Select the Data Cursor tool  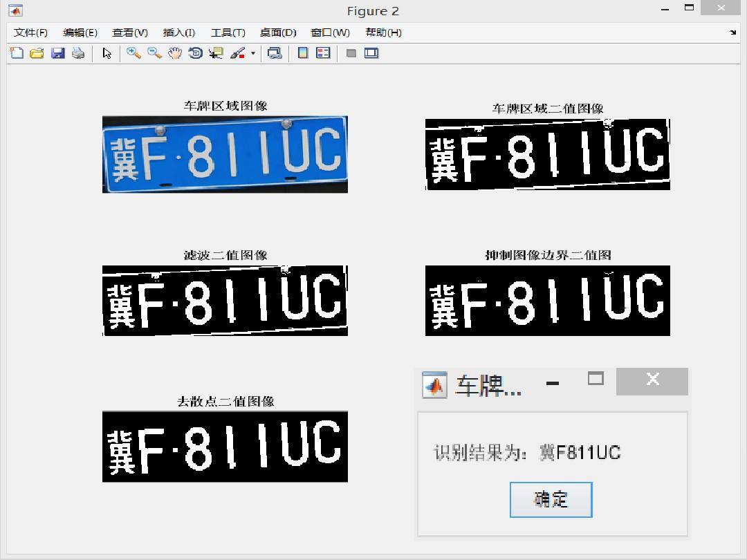(x=216, y=53)
